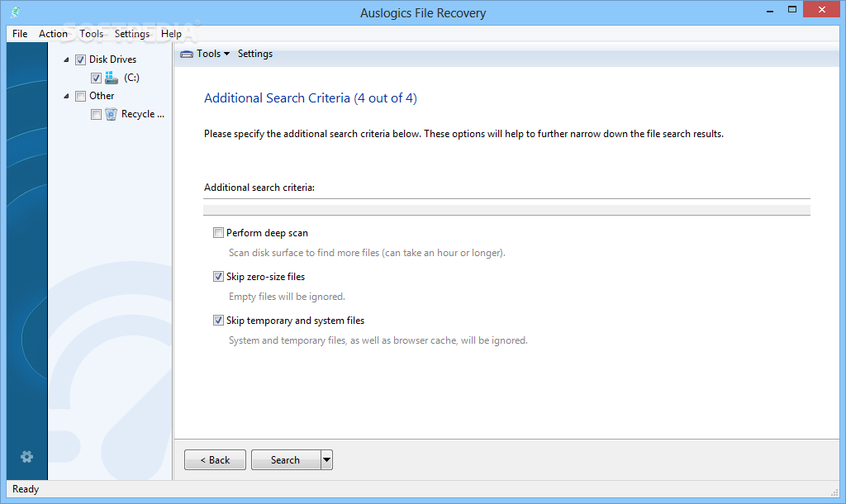Click the window resize grip in status bar
The image size is (846, 504).
click(x=834, y=492)
